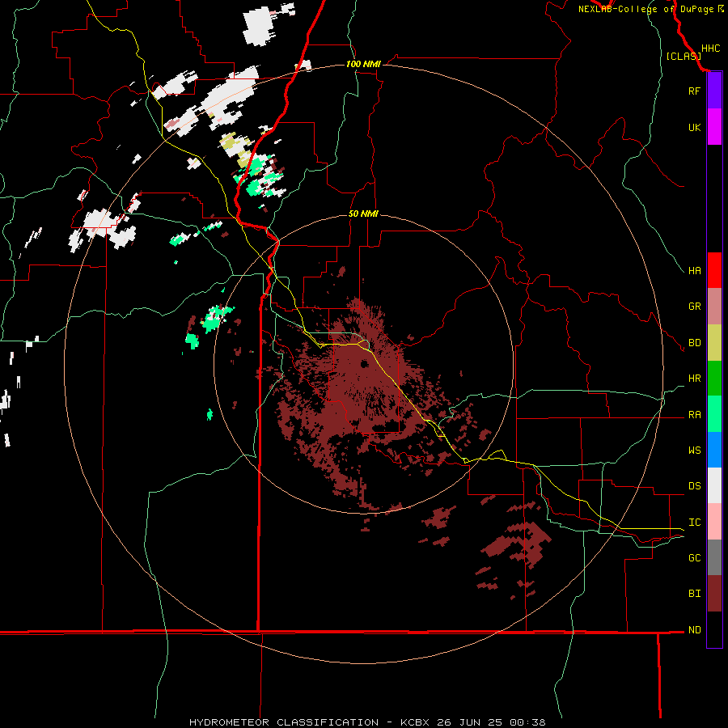Image resolution: width=728 pixels, height=728 pixels.
Task: Select the GR legend color block
Action: pos(714,307)
